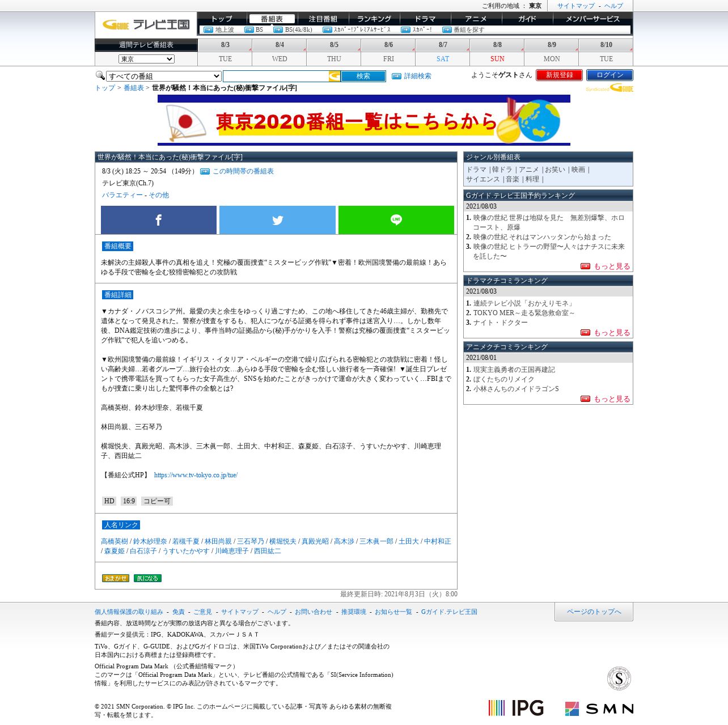Click the Syndicated G-GUIDE badge
The width and height of the screenshot is (728, 725).
(x=610, y=88)
